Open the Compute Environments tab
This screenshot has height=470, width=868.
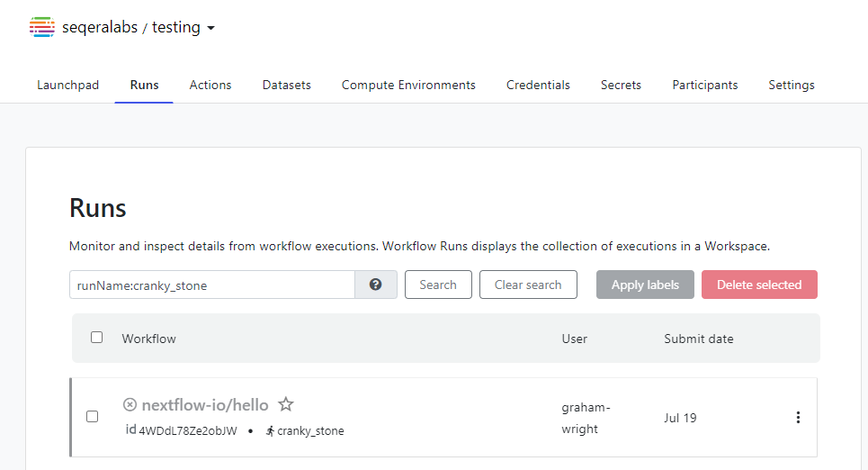[408, 85]
